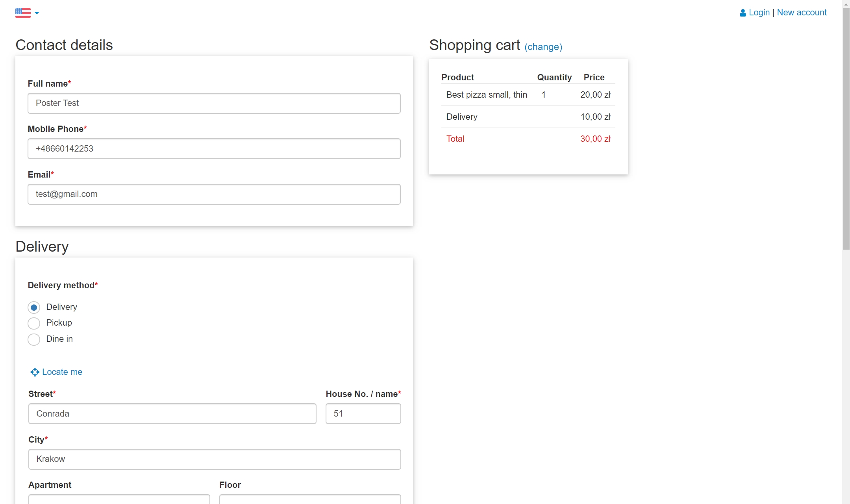This screenshot has width=850, height=504.
Task: Click the page scrollbar on the right
Action: pos(846,130)
